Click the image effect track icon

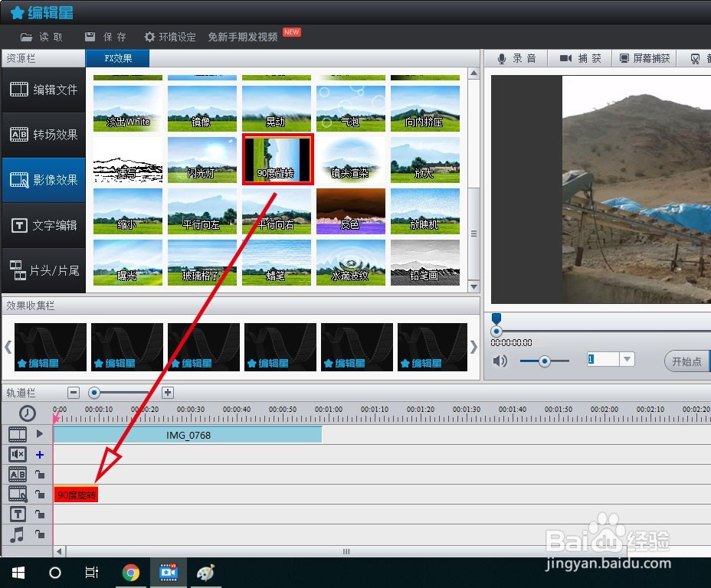point(18,495)
